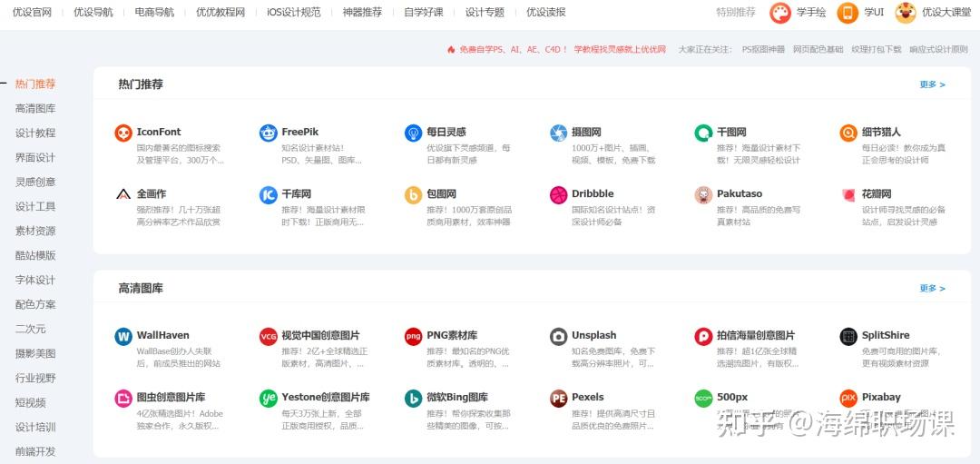Click the 包图网 yellow b icon
The height and width of the screenshot is (464, 980).
click(x=413, y=194)
